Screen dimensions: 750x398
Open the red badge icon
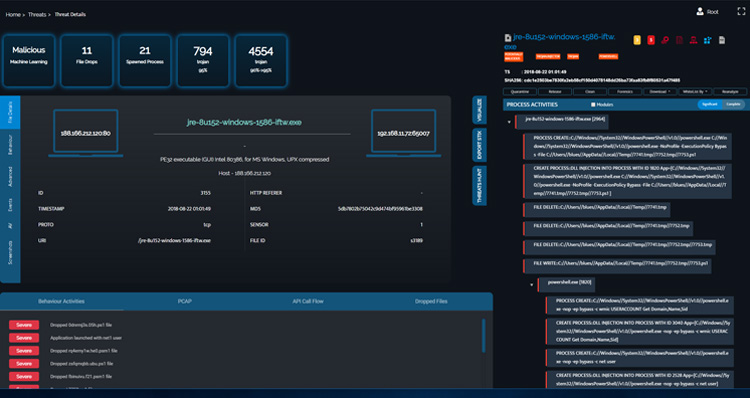coord(651,40)
